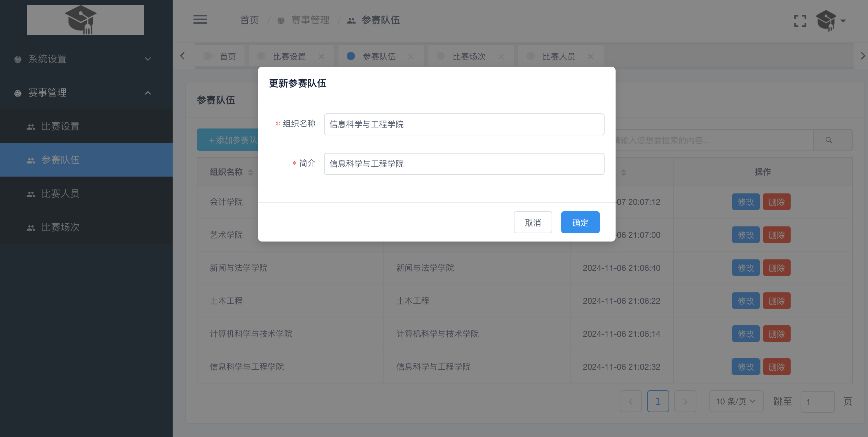
Task: Click 删除 for 信息科学与工程学院 row
Action: 777,367
